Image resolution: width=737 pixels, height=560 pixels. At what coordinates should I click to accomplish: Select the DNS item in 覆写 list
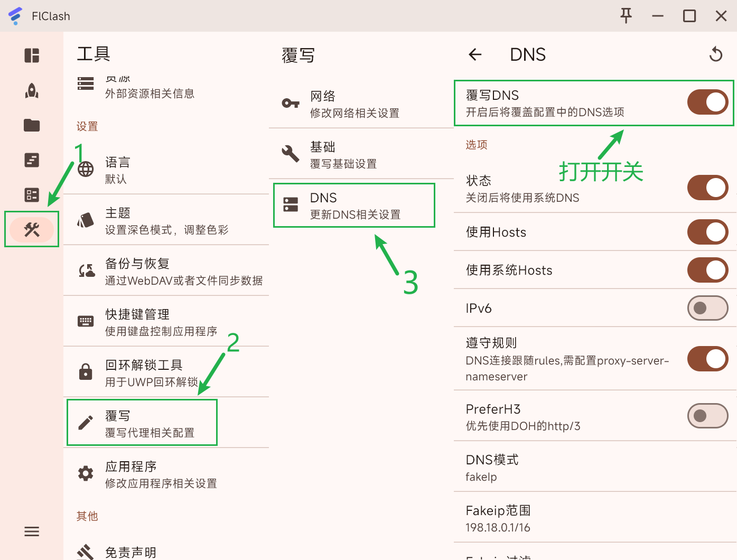(x=354, y=205)
